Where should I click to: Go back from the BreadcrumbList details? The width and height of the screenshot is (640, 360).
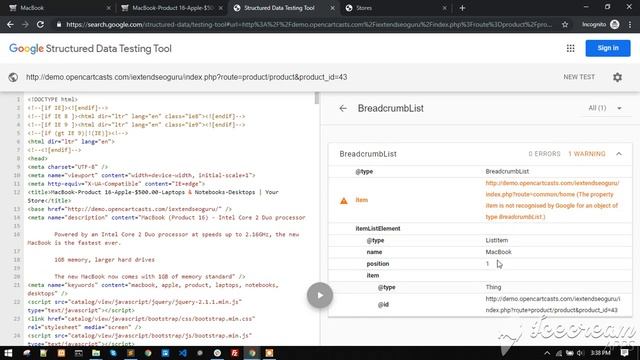pyautogui.click(x=343, y=108)
